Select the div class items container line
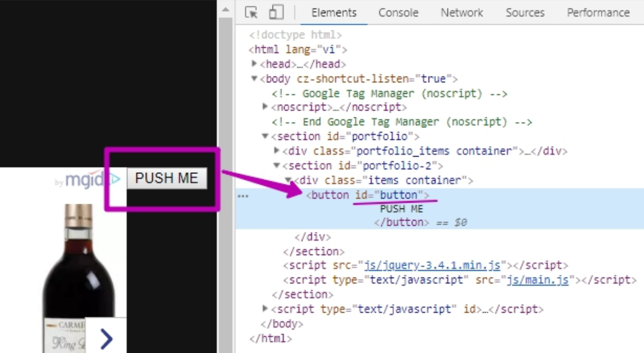The height and width of the screenshot is (353, 644). tap(384, 180)
